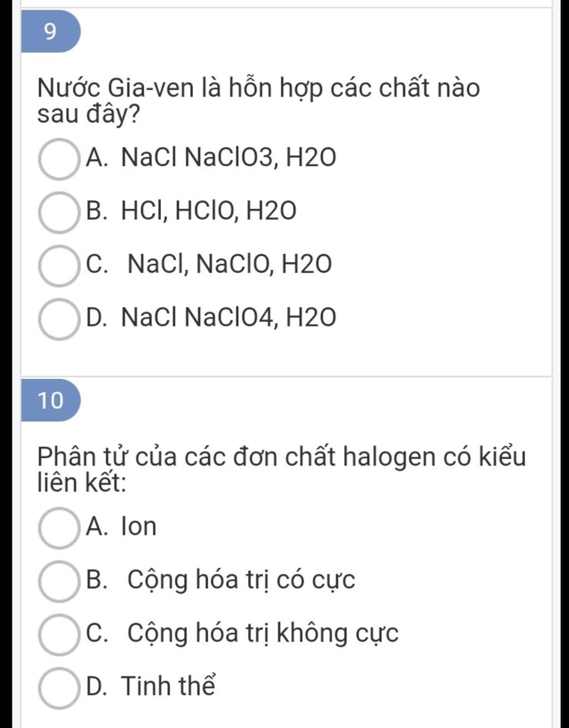The height and width of the screenshot is (728, 569).
Task: Choose B. Cộng hóa trị có cực
Action: tap(58, 581)
